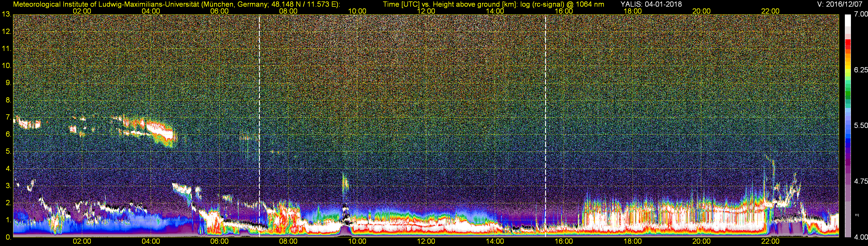The width and height of the screenshot is (868, 246).
Task: Click the 8 km height axis label
Action: tap(8, 100)
